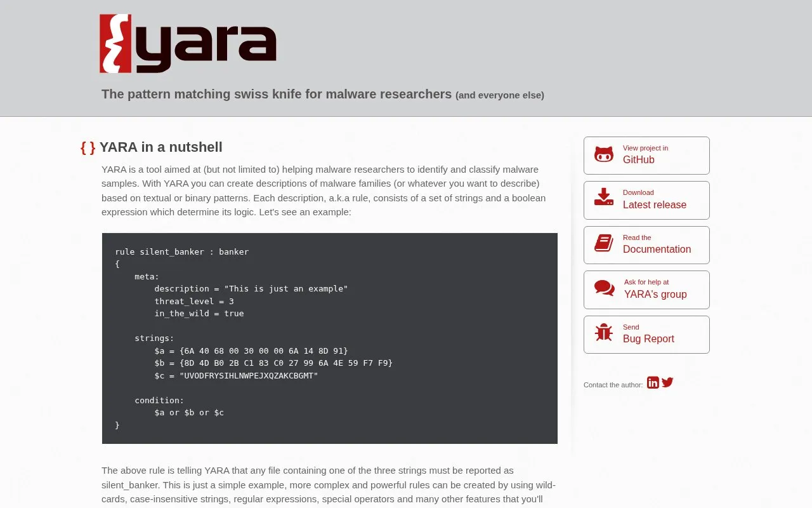The height and width of the screenshot is (508, 812).
Task: Open the View project in GitHub link
Action: pos(646,156)
